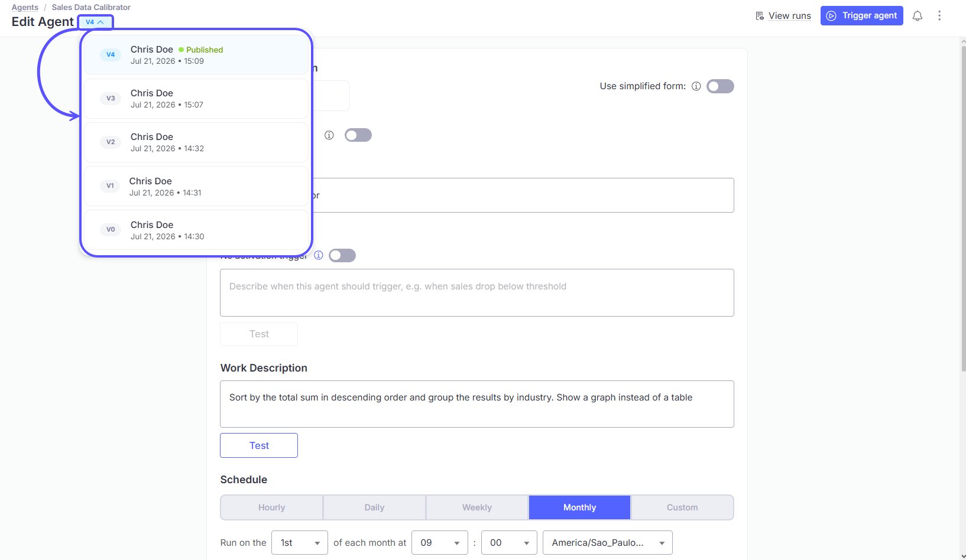This screenshot has width=966, height=560.
Task: Open the day-of-month dropdown showing 1st
Action: coord(300,543)
